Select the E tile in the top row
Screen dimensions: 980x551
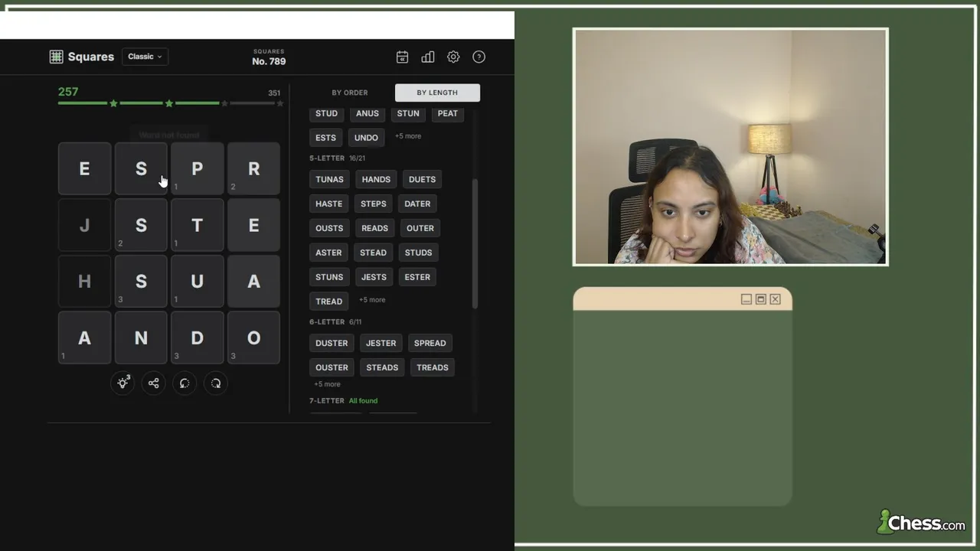click(85, 168)
